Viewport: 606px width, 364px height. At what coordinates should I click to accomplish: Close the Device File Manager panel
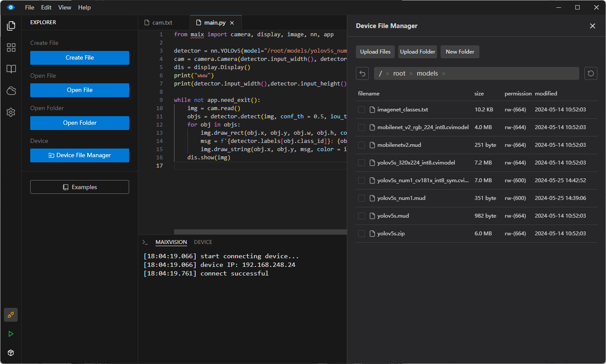click(x=593, y=26)
